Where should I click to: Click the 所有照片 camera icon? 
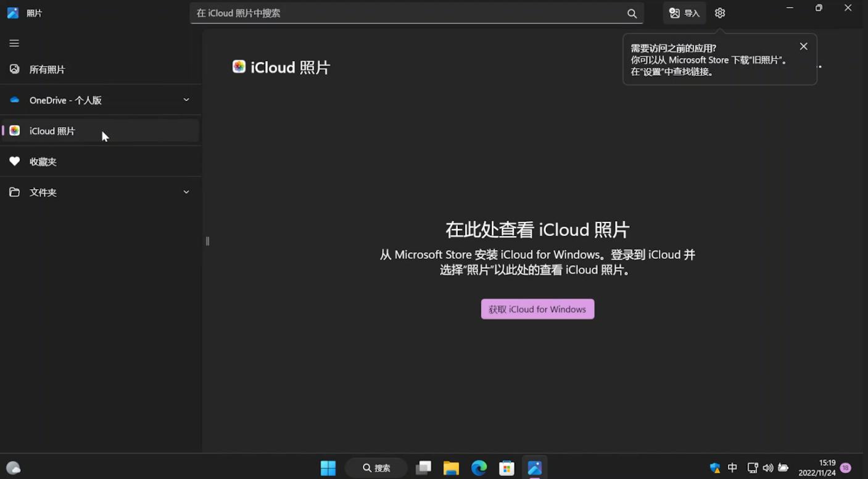[x=14, y=69]
